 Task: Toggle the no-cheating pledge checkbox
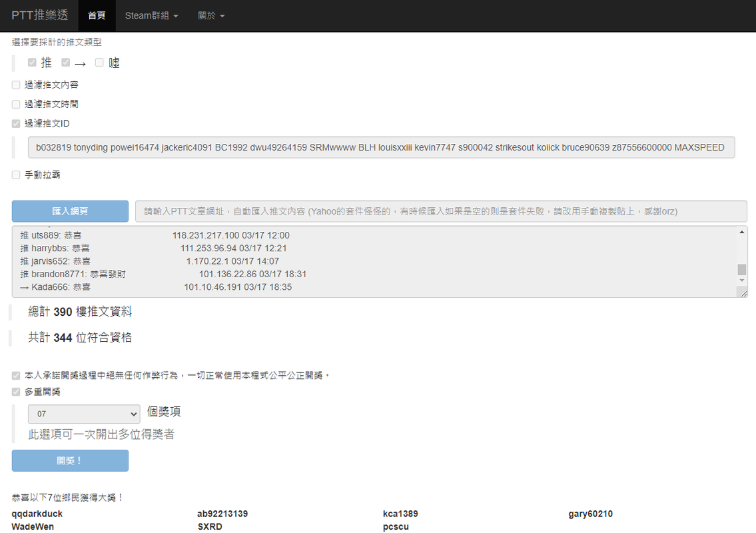(x=16, y=375)
